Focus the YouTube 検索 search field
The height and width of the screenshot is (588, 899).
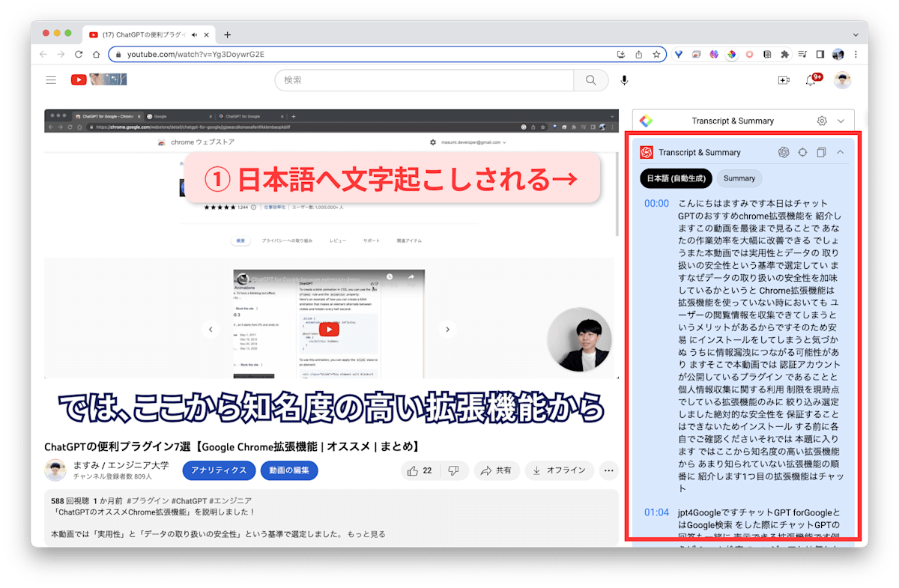[424, 80]
